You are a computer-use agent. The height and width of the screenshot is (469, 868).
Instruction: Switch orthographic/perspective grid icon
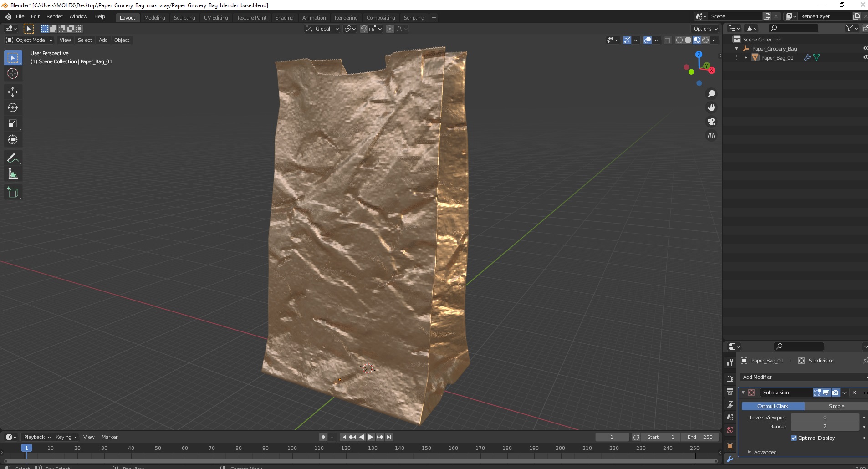click(711, 136)
